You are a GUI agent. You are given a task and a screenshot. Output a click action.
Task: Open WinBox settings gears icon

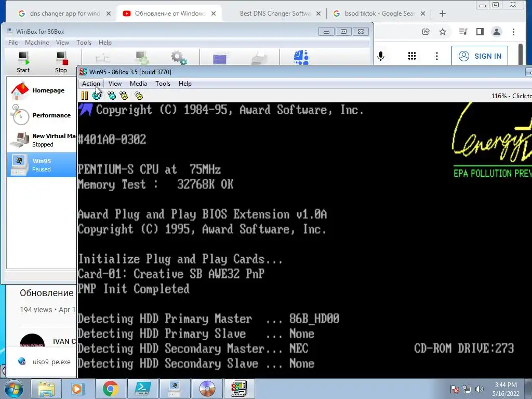(x=179, y=58)
